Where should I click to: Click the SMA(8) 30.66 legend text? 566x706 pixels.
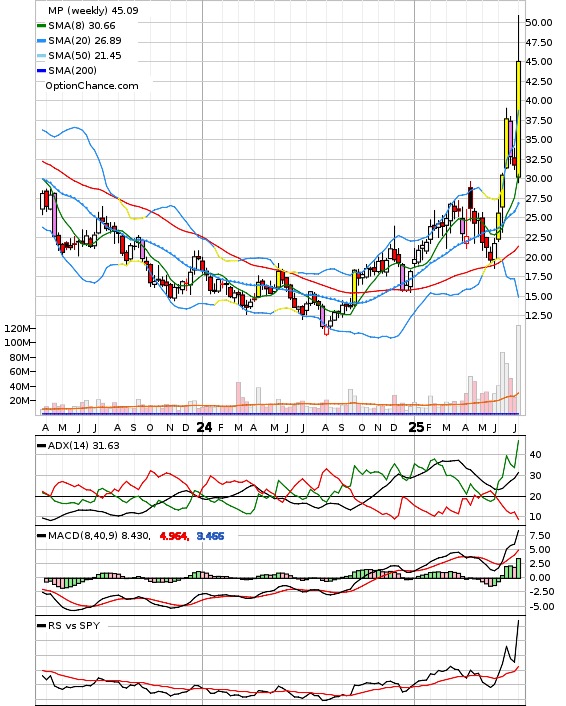82,26
